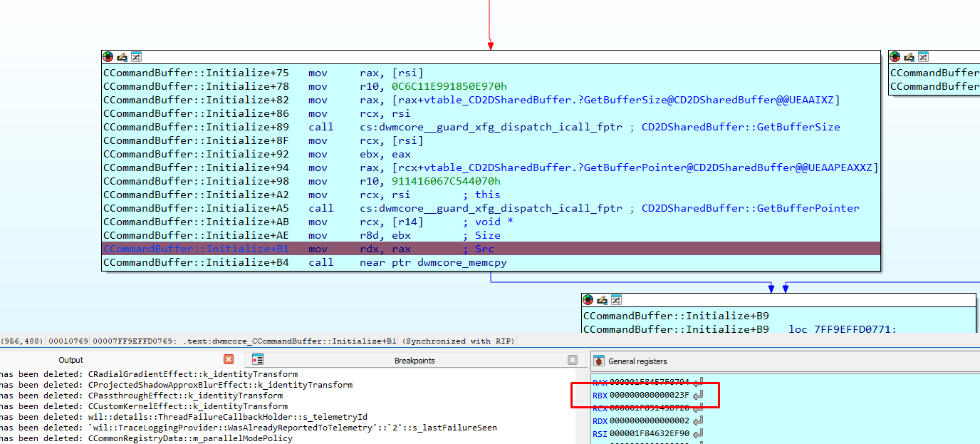Screen dimensions: 980x444
Task: Switch to the Breakpoints tab
Action: 415,360
